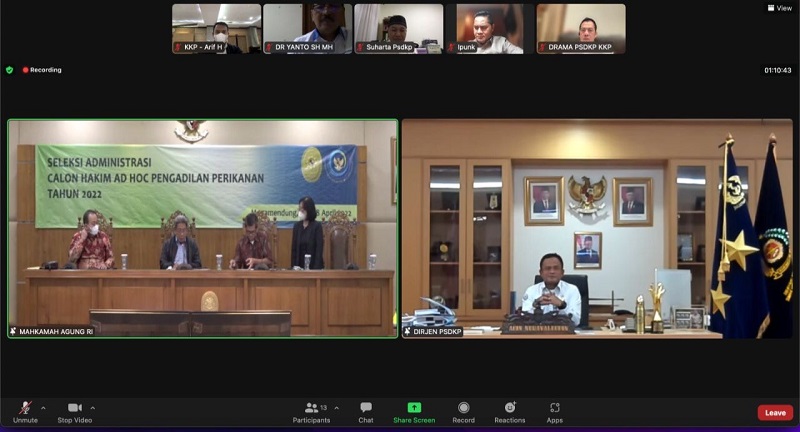Select the KKP - Arif H video thumbnail
The width and height of the screenshot is (800, 432).
pos(216,29)
